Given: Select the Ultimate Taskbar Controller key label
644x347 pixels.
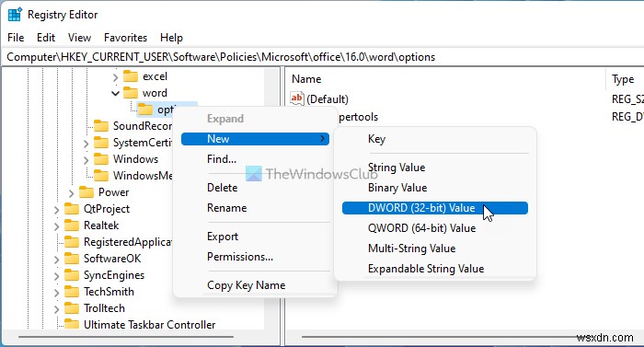Looking at the screenshot, I should (149, 324).
